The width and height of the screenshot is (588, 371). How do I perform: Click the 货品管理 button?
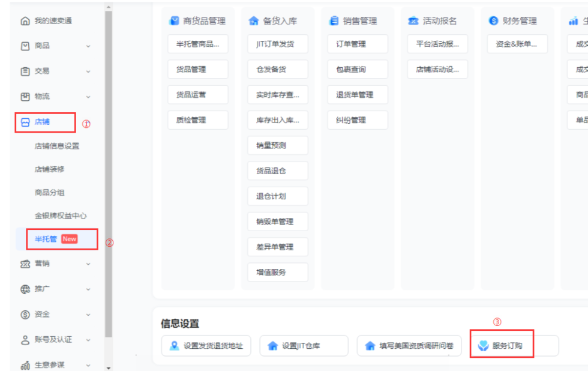197,70
